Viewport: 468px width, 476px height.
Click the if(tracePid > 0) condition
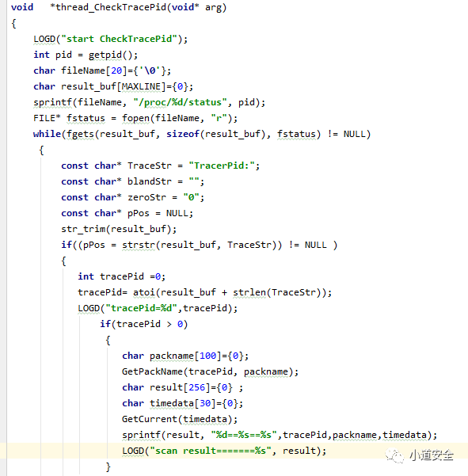click(144, 324)
